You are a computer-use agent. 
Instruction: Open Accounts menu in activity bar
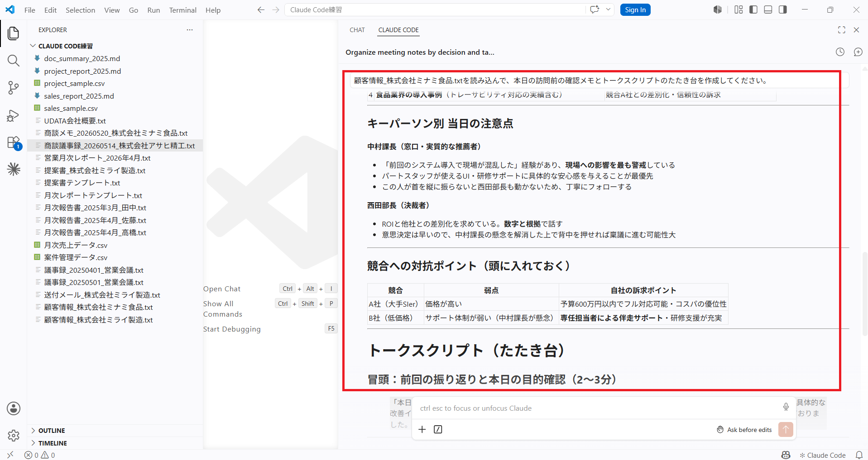tap(14, 408)
